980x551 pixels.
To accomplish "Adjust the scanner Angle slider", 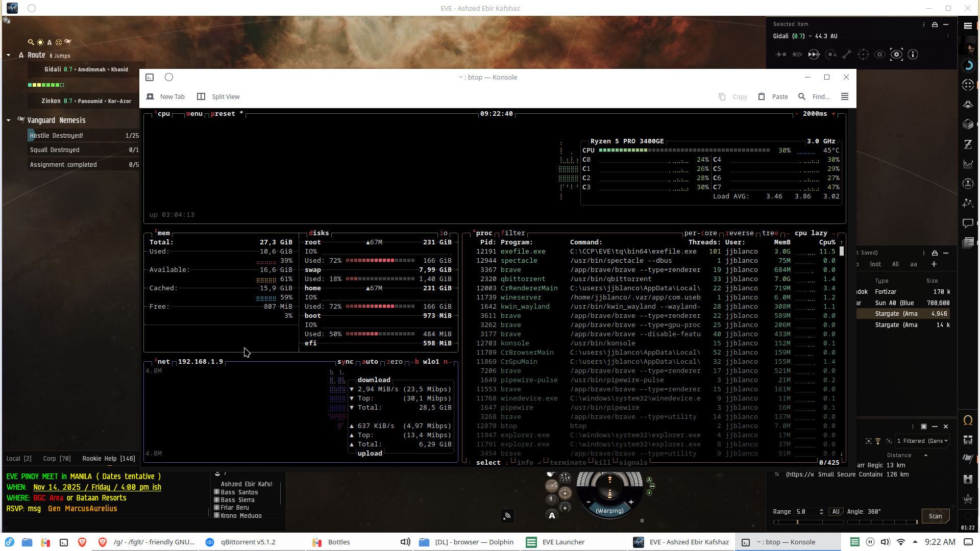I will point(883,522).
